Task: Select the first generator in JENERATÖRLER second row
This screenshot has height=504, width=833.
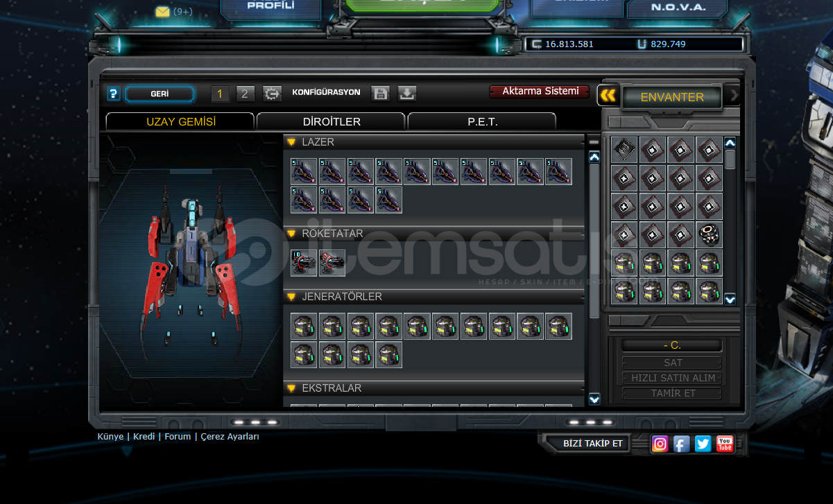Action: [304, 354]
